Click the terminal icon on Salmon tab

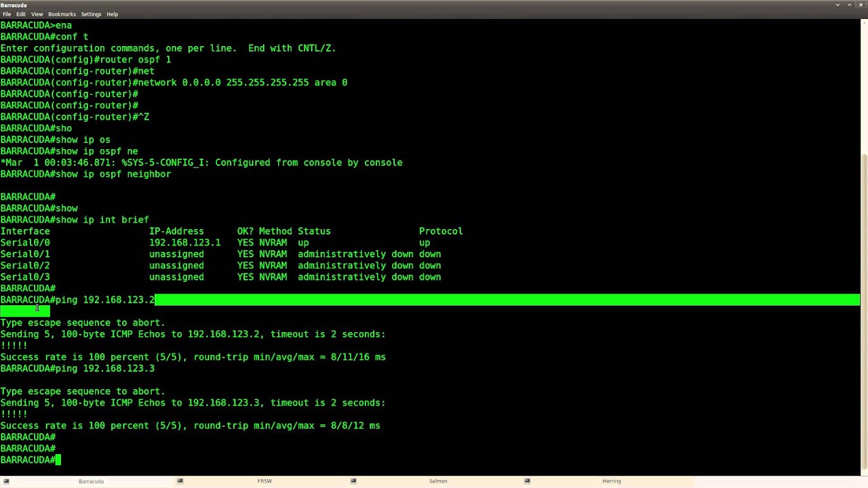tap(353, 481)
